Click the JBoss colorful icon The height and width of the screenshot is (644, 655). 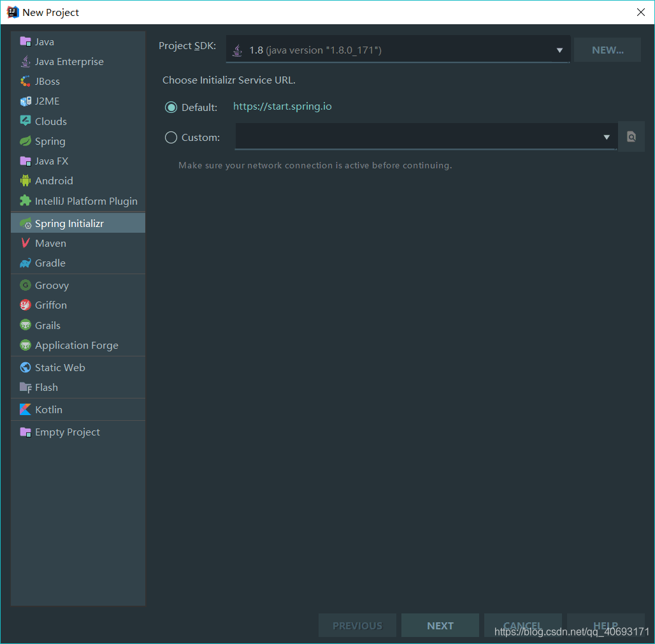pos(25,81)
